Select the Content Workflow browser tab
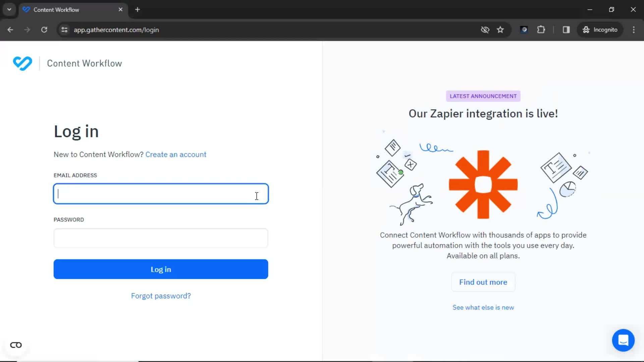Screen dimensions: 644x362 (x=73, y=10)
